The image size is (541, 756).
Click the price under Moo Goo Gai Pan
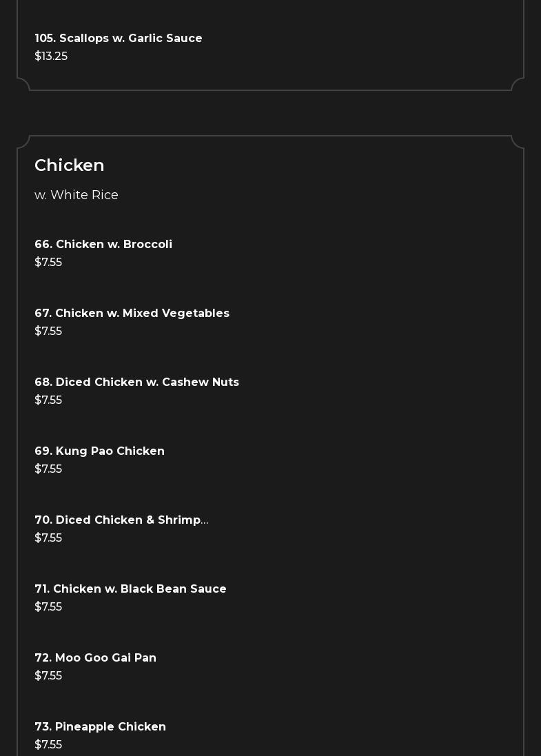pyautogui.click(x=48, y=675)
